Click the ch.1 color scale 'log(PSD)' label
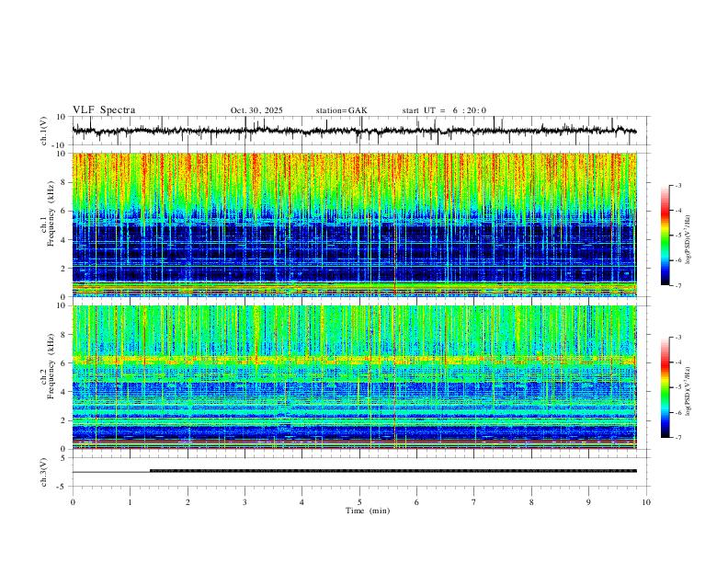The width and height of the screenshot is (728, 563). (x=688, y=239)
